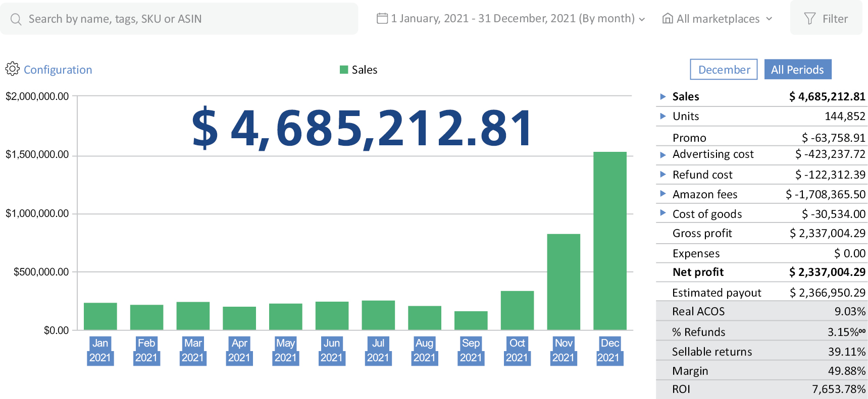Click the Units value 144,852
The width and height of the screenshot is (868, 399).
845,117
